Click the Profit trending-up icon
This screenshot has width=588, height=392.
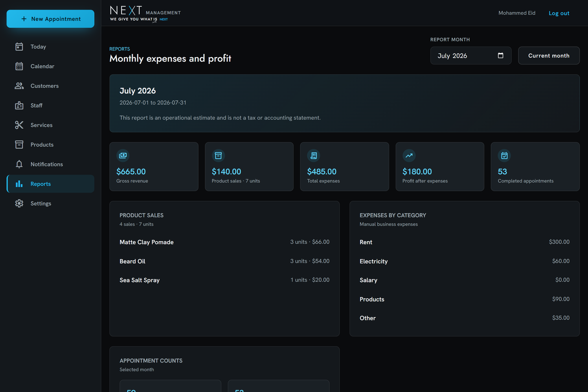click(x=409, y=155)
